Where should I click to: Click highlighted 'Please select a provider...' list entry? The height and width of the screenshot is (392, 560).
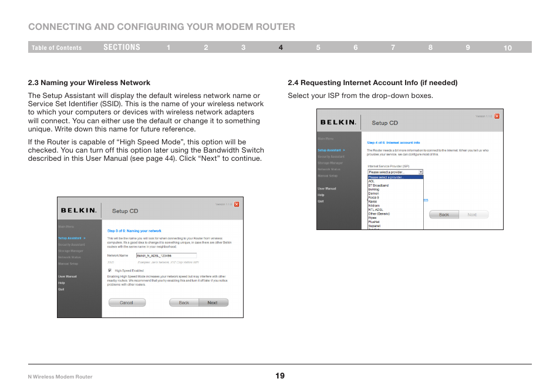[x=396, y=177]
